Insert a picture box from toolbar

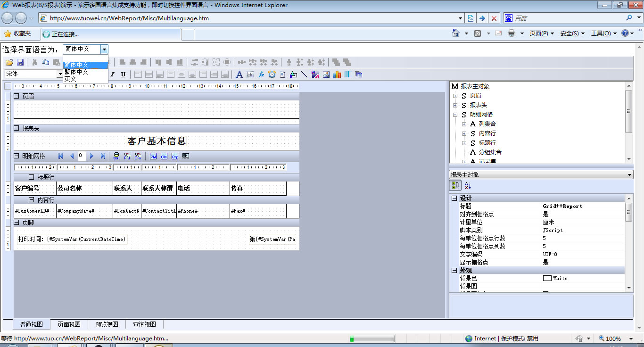pyautogui.click(x=326, y=74)
